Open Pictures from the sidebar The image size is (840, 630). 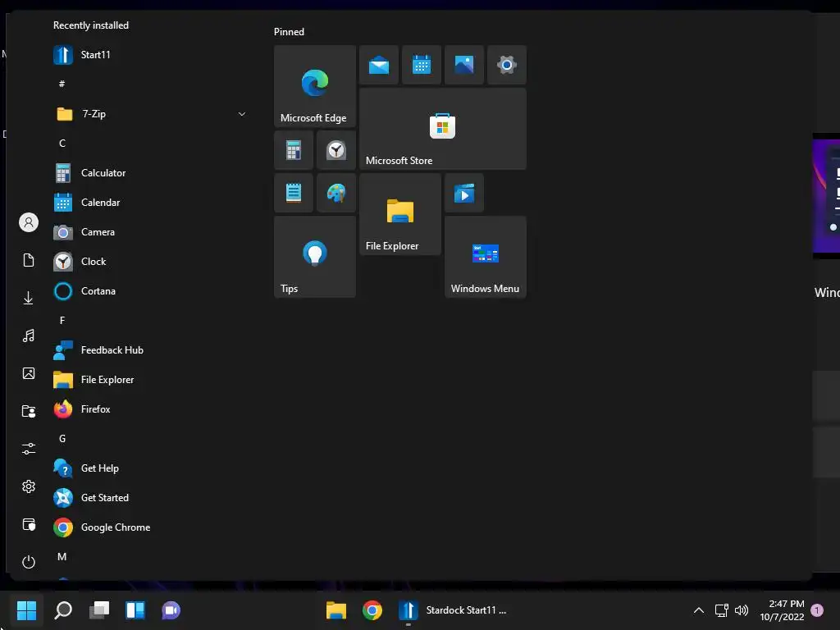point(29,373)
